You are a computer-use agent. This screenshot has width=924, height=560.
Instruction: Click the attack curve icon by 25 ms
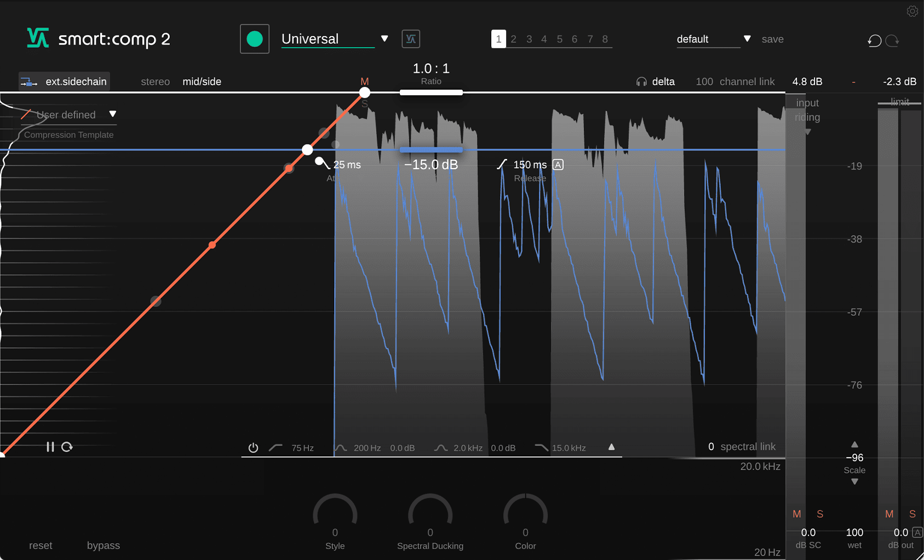[x=323, y=163]
